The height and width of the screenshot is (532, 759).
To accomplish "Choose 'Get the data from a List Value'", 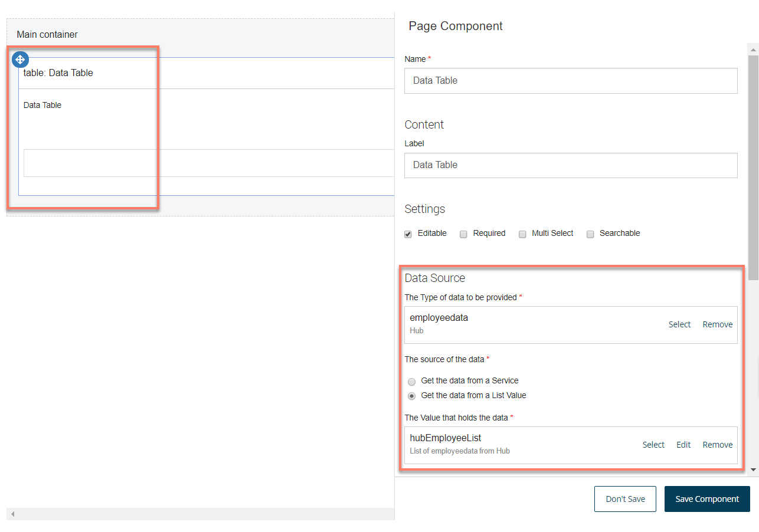I will (411, 396).
